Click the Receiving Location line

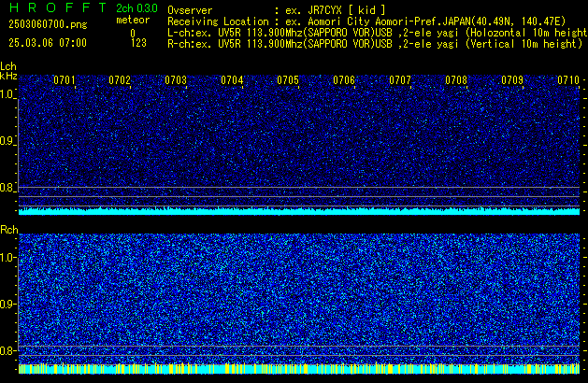366,21
